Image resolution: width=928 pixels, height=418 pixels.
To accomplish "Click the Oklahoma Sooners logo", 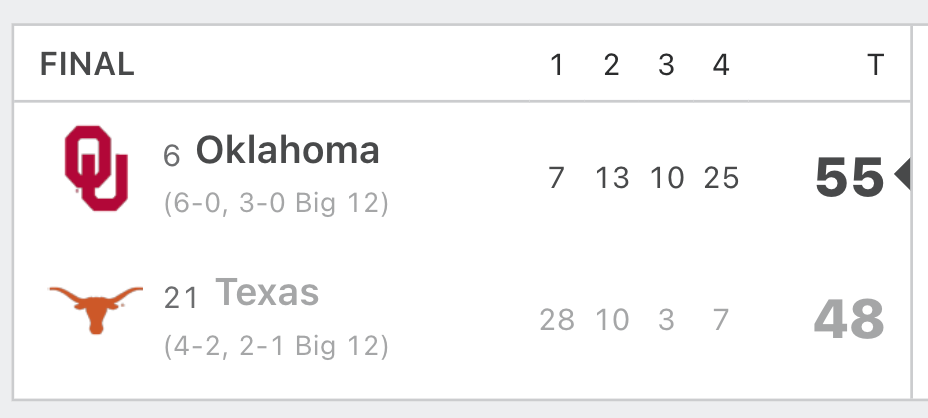I will click(x=96, y=168).
